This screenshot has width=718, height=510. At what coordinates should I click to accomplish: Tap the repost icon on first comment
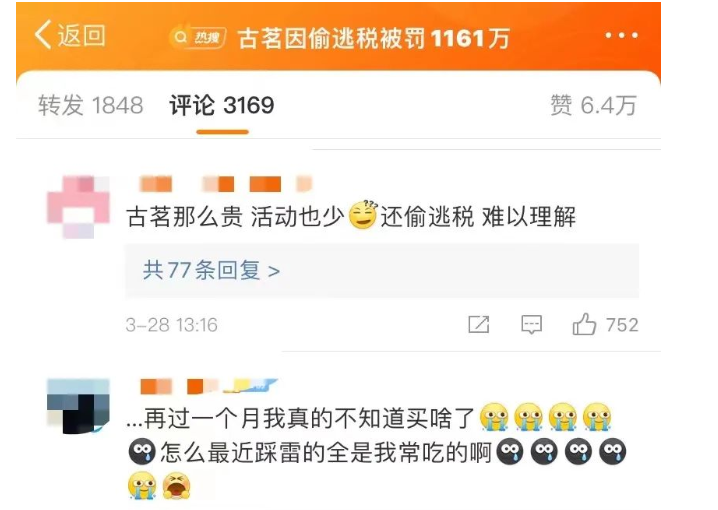[479, 325]
